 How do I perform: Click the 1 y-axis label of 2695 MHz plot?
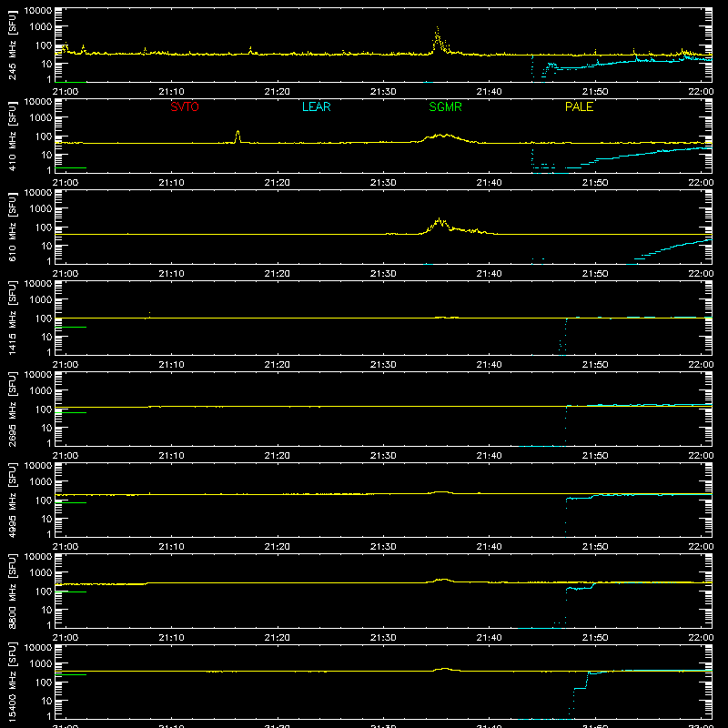(49, 443)
